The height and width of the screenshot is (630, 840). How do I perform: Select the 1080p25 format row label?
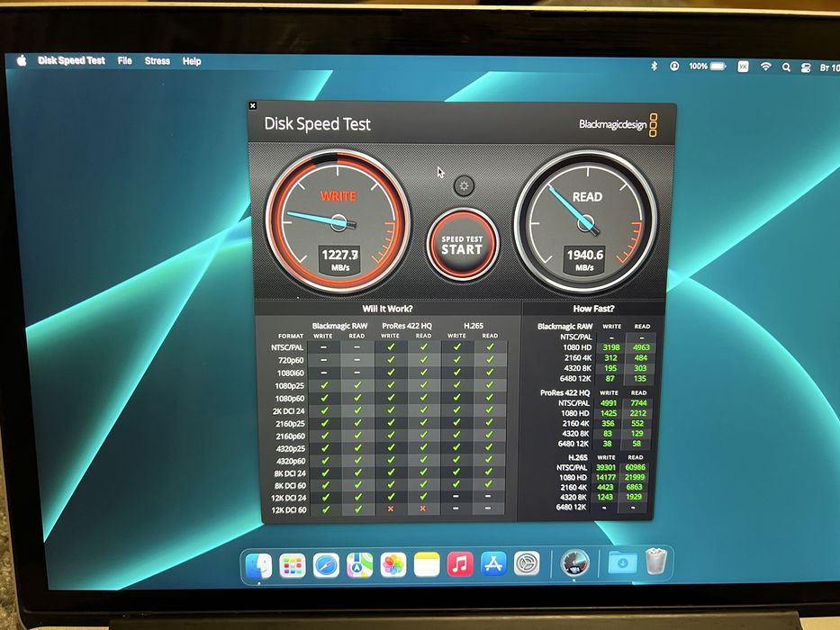290,386
